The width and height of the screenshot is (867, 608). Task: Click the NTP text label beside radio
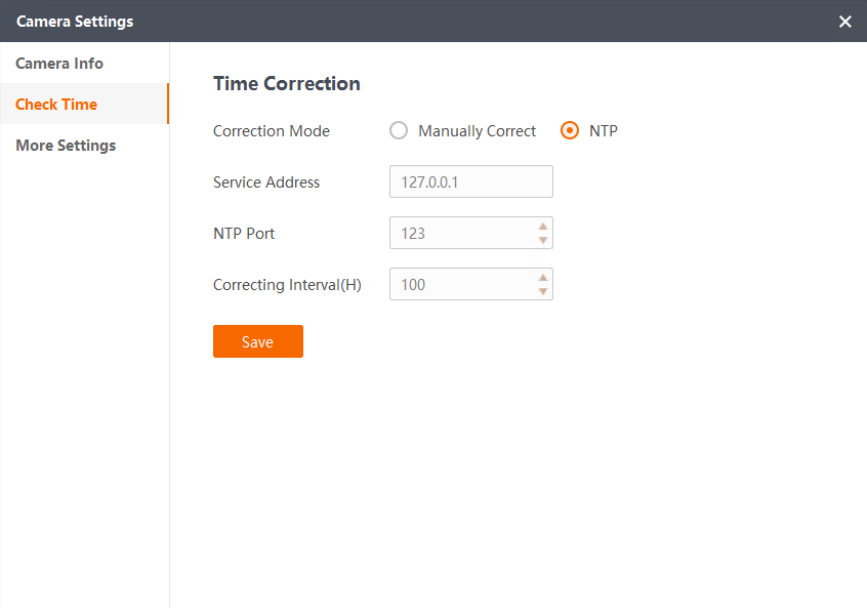pyautogui.click(x=603, y=131)
